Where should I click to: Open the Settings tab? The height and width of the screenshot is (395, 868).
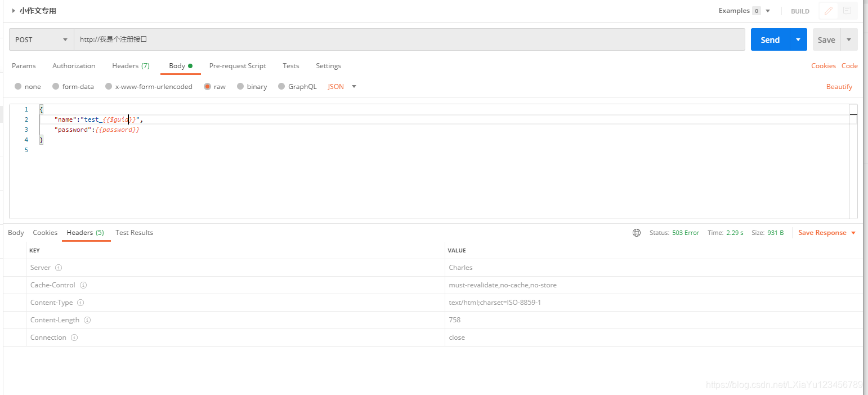(328, 66)
